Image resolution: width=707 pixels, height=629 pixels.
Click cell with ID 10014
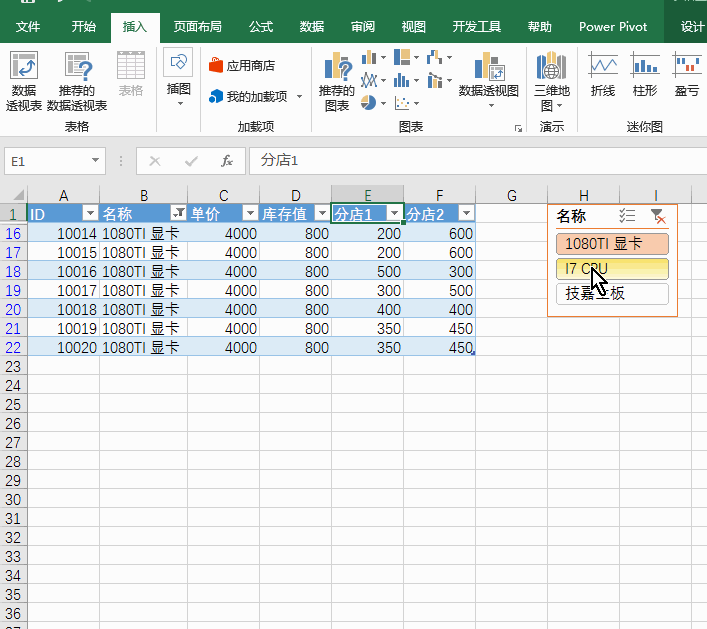[x=64, y=234]
